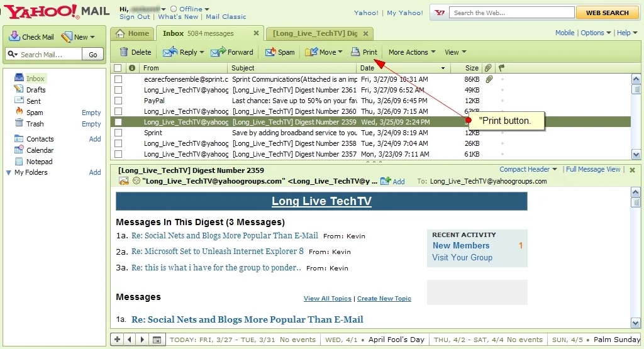This screenshot has width=644, height=349.
Task: Collapse the My Folders section
Action: pos(8,173)
